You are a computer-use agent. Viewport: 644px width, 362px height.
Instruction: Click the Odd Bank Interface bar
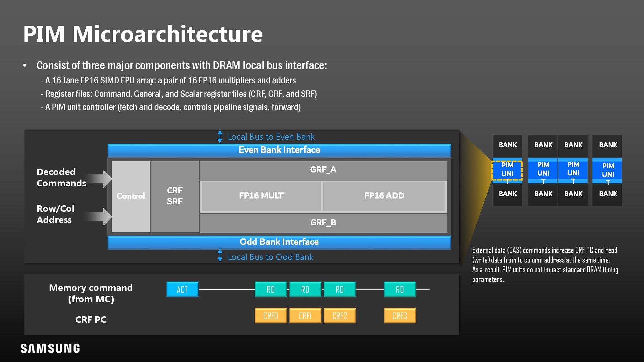(279, 242)
